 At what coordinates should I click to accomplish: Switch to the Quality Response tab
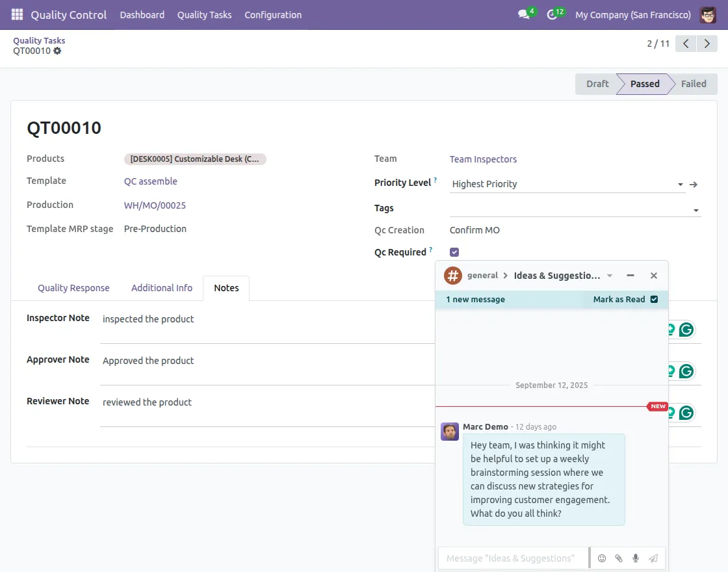tap(73, 288)
